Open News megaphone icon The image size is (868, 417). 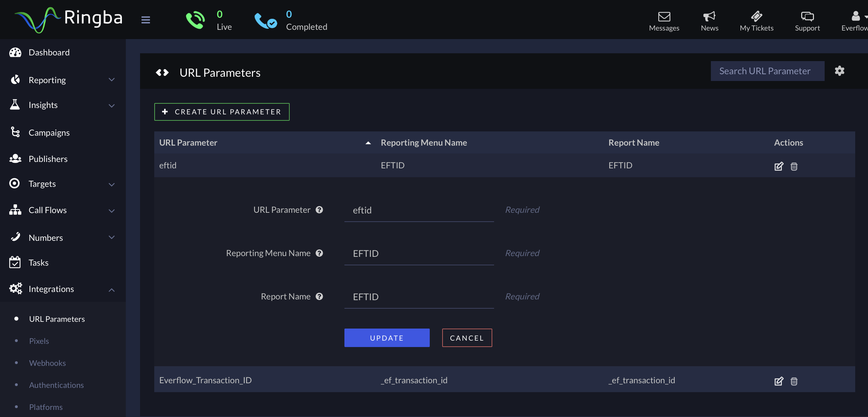tap(709, 16)
